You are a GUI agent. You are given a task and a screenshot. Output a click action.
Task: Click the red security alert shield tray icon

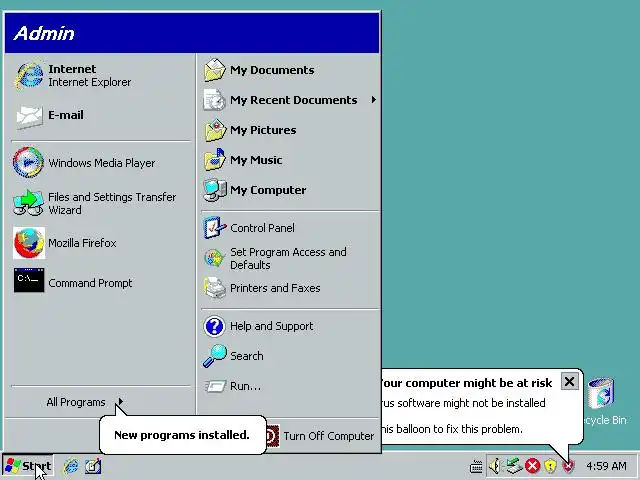pos(568,466)
